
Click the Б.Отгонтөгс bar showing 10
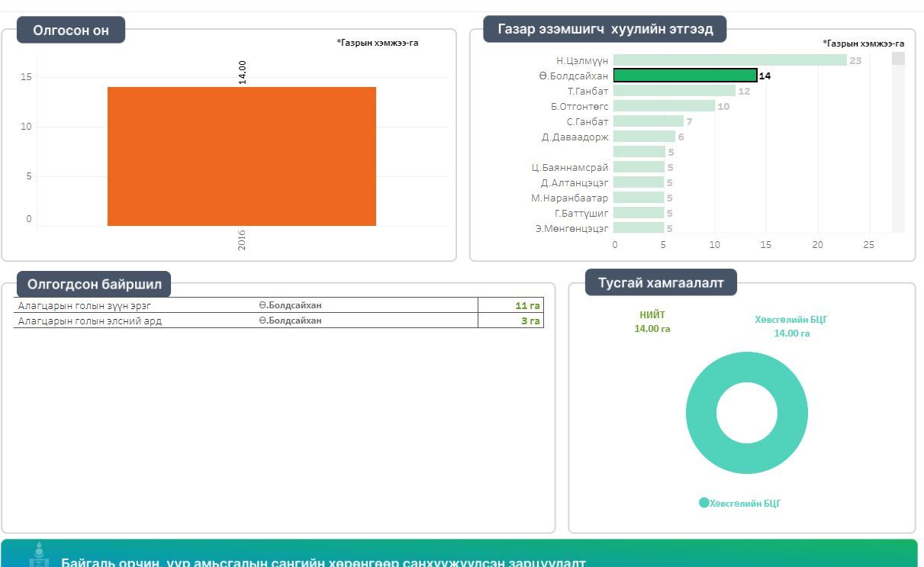click(664, 106)
